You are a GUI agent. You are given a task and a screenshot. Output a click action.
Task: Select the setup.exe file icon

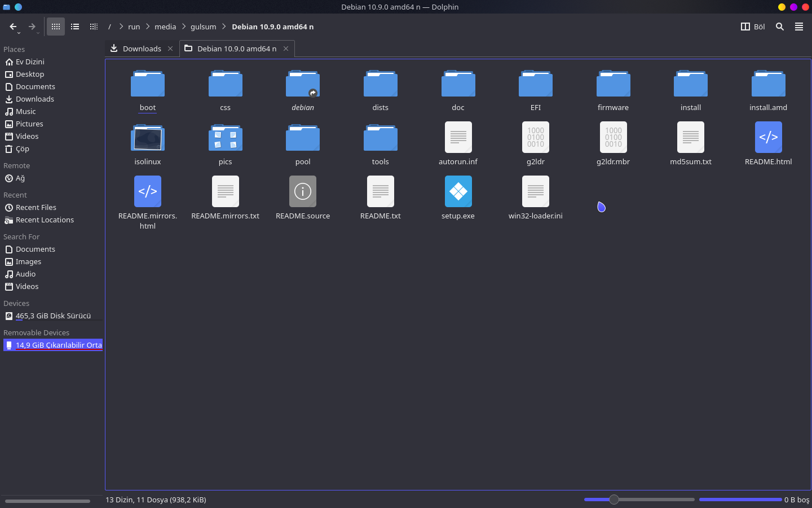pos(458,191)
